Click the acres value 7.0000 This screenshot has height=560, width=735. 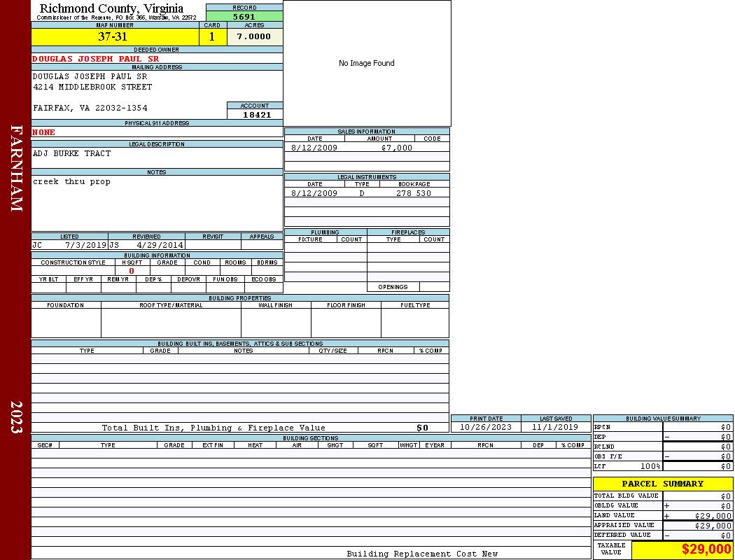tap(254, 37)
